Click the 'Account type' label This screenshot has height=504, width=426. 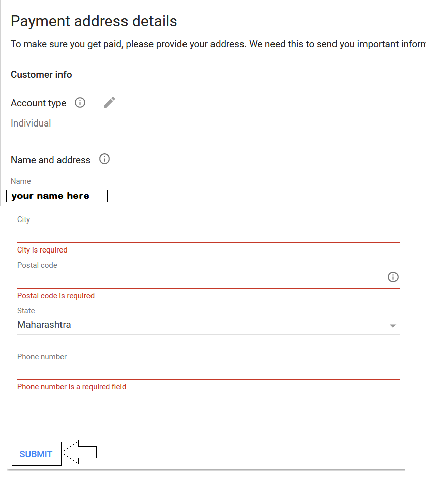point(39,103)
